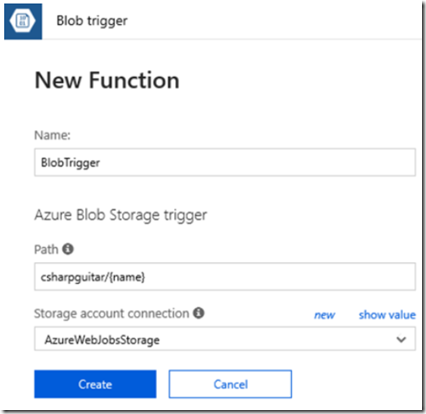The height and width of the screenshot is (414, 426).
Task: Click the AzureWebJobsStorage selected value text
Action: pyautogui.click(x=102, y=340)
